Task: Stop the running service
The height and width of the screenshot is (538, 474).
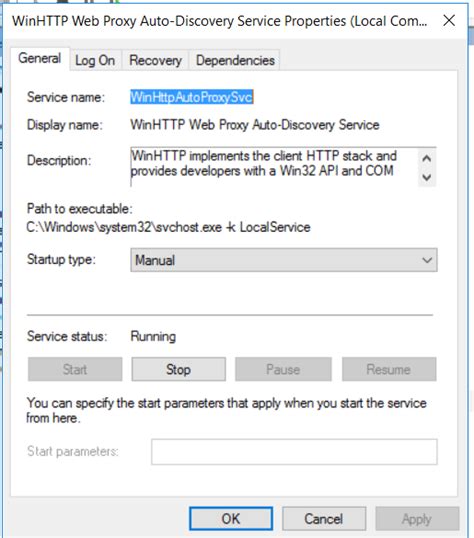Action: click(x=178, y=370)
